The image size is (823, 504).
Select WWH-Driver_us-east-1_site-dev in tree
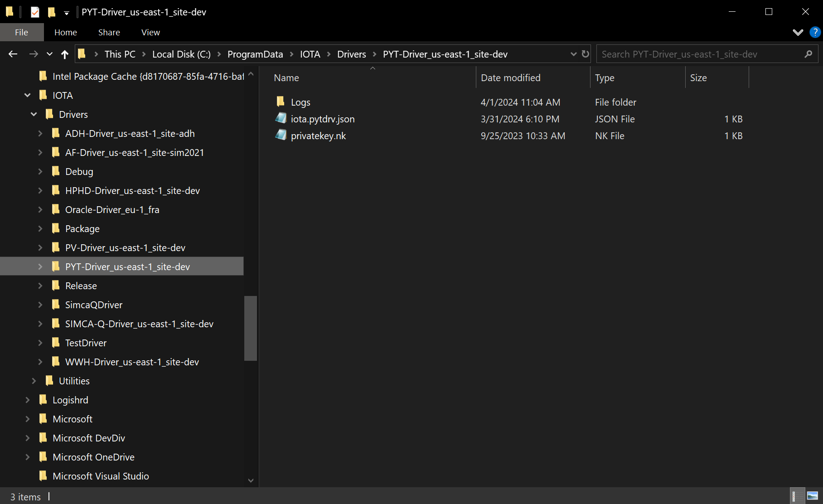tap(132, 362)
